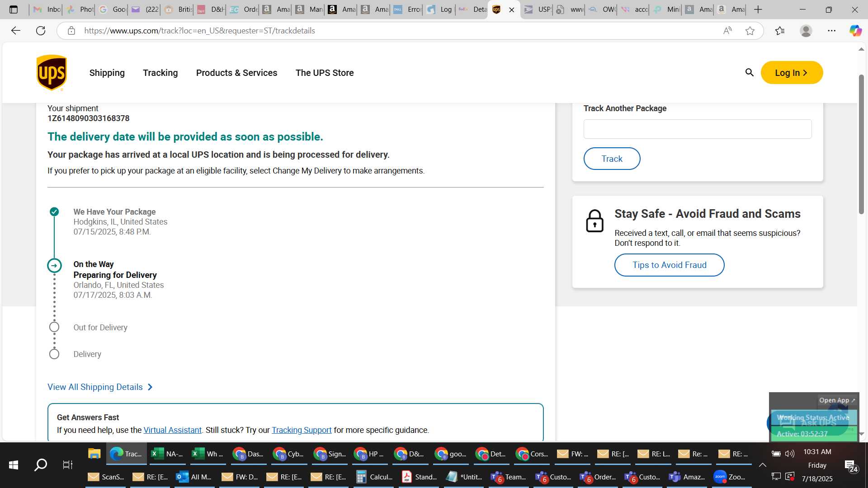Image resolution: width=868 pixels, height=488 pixels.
Task: Switch to the D&H browser tab
Action: click(x=210, y=9)
